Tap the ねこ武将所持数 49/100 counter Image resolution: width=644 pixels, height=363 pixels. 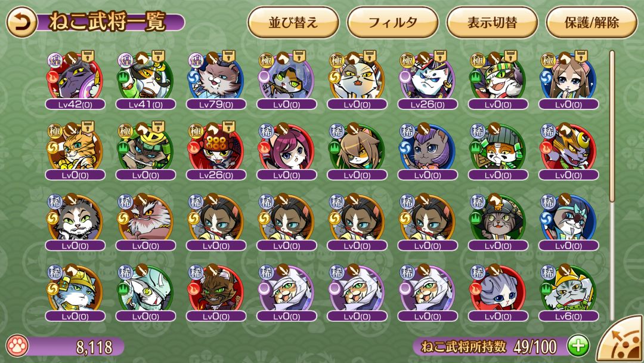pos(489,346)
